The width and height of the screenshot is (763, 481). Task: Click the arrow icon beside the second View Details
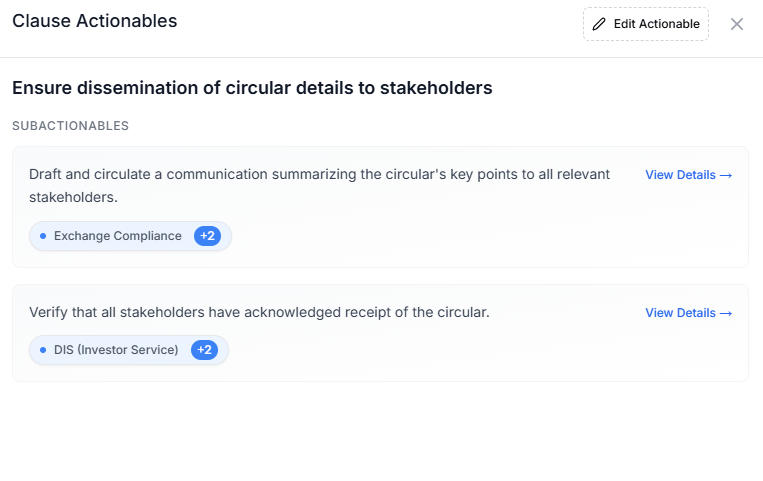tap(727, 313)
